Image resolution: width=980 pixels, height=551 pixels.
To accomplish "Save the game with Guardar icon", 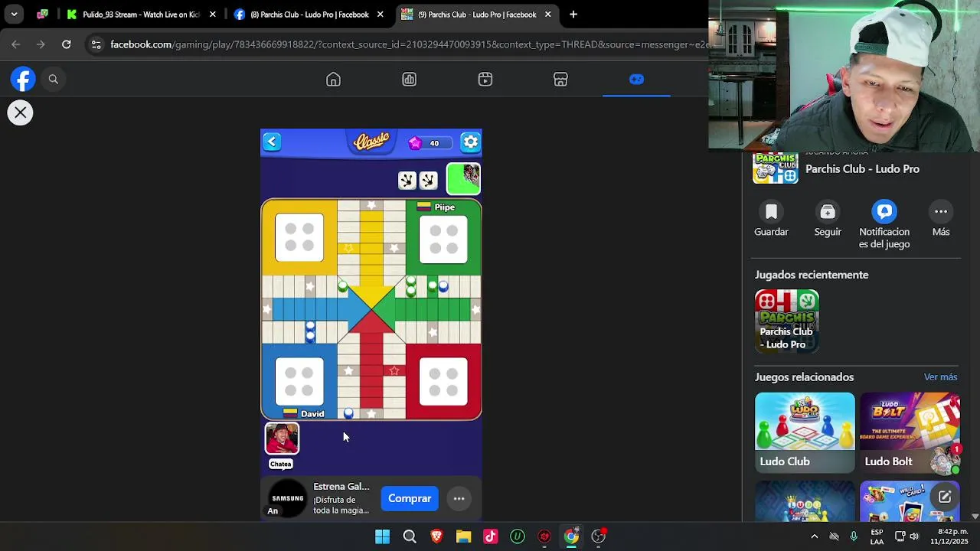I will pos(771,211).
